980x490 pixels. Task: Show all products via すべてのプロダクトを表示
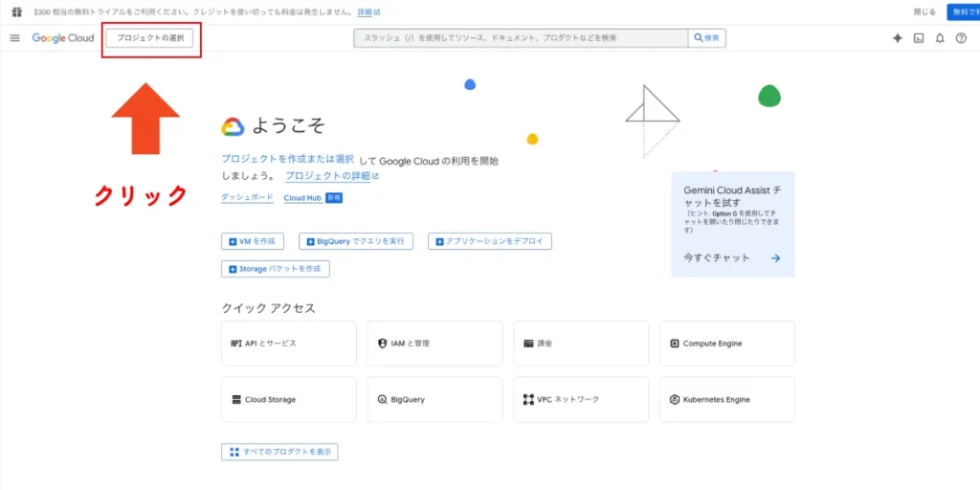click(x=279, y=452)
